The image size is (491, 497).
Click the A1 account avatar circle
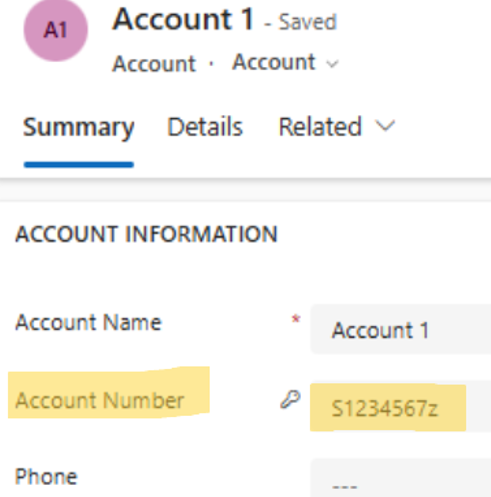[x=56, y=30]
